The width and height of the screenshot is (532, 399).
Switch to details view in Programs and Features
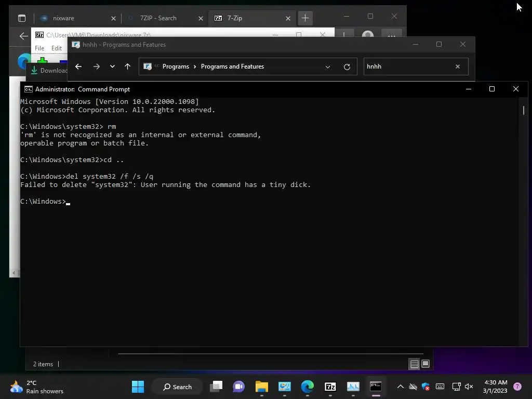(414, 364)
